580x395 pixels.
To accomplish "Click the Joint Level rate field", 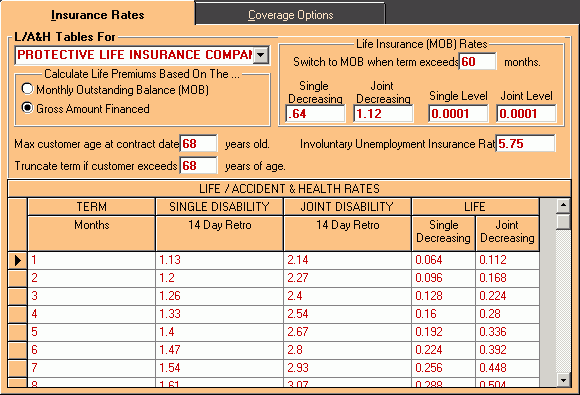I will point(526,113).
